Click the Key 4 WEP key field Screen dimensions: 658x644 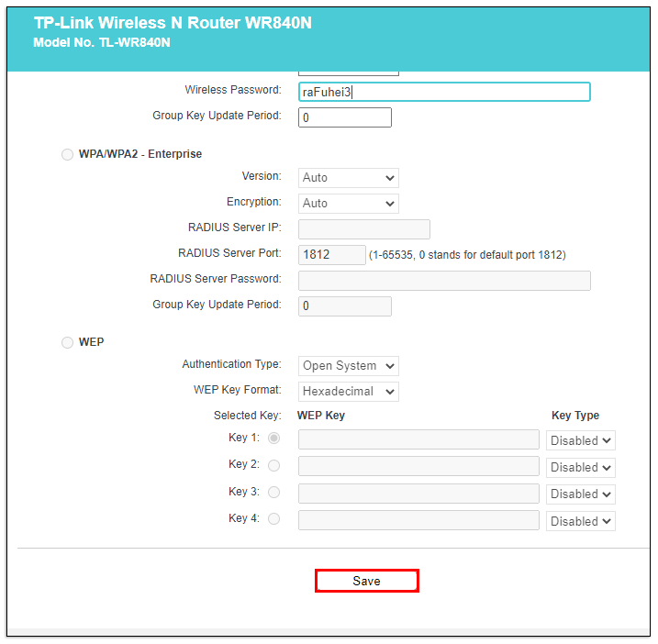[x=418, y=520]
